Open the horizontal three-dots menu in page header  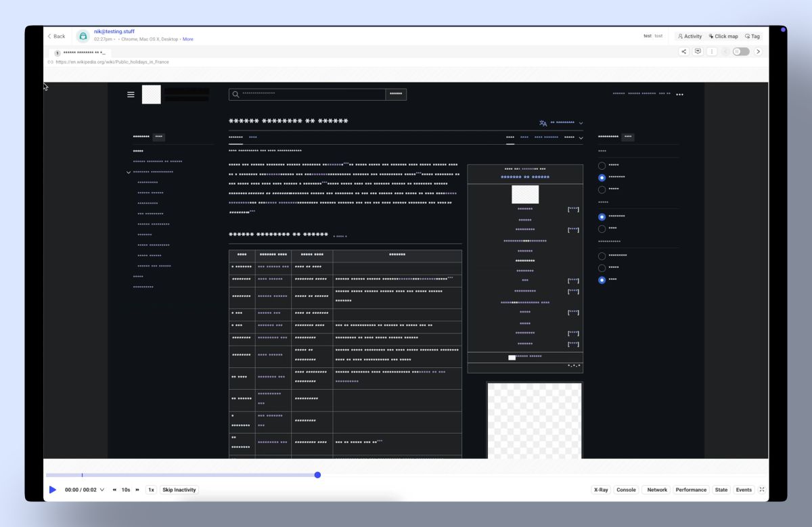pyautogui.click(x=679, y=95)
